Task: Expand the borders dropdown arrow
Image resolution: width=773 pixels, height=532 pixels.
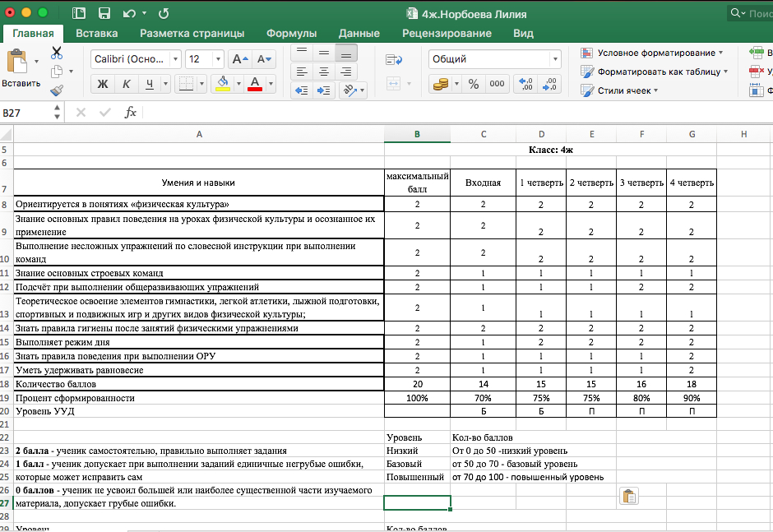Action: pos(201,85)
